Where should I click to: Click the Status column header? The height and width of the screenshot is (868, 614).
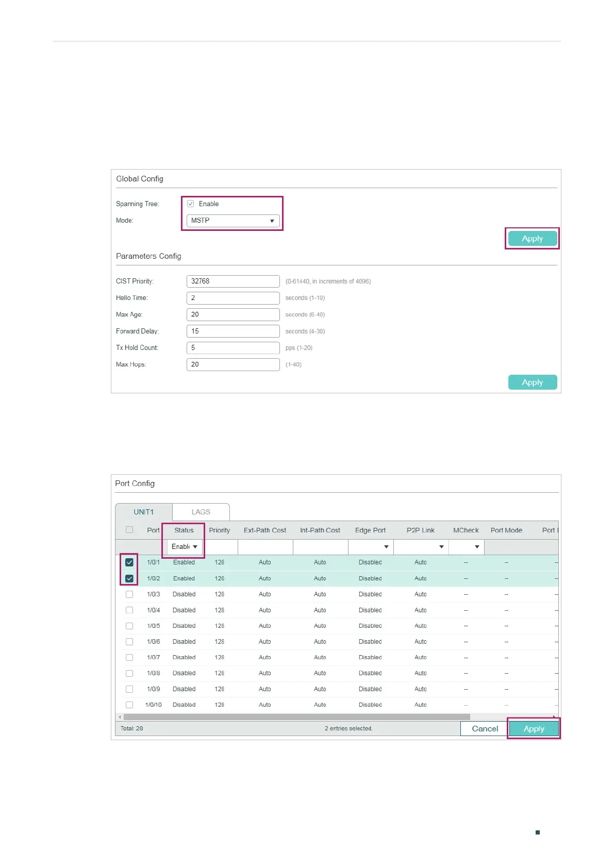point(184,530)
